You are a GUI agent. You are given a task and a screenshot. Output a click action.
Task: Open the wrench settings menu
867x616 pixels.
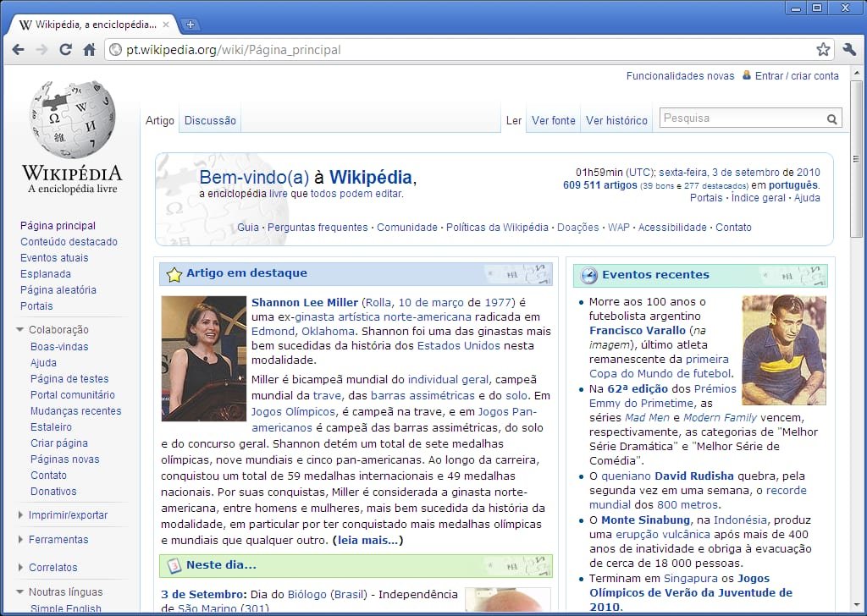click(x=849, y=50)
